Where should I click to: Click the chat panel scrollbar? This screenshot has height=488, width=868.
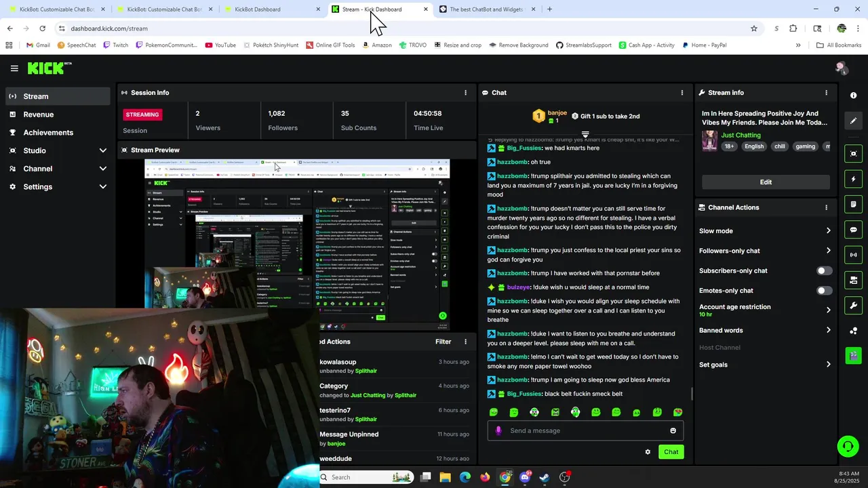click(691, 394)
